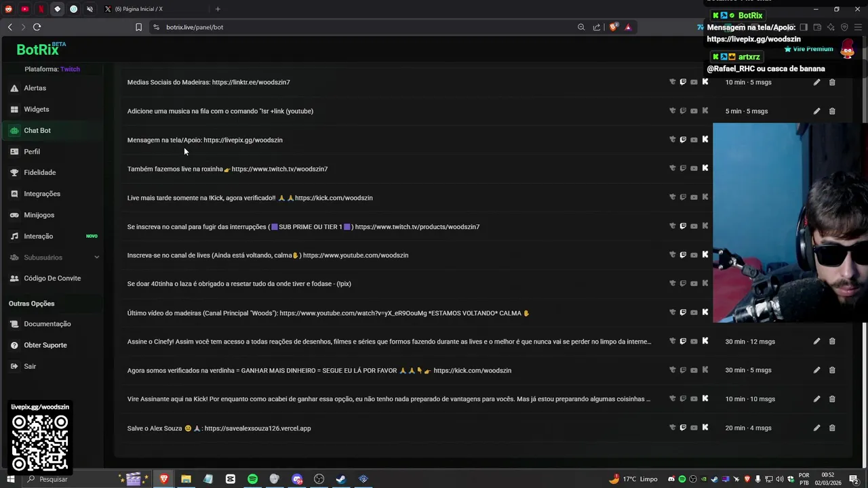The image size is (868, 488).
Task: Toggle Kick for 'Live mais tarde somente' message
Action: click(705, 197)
